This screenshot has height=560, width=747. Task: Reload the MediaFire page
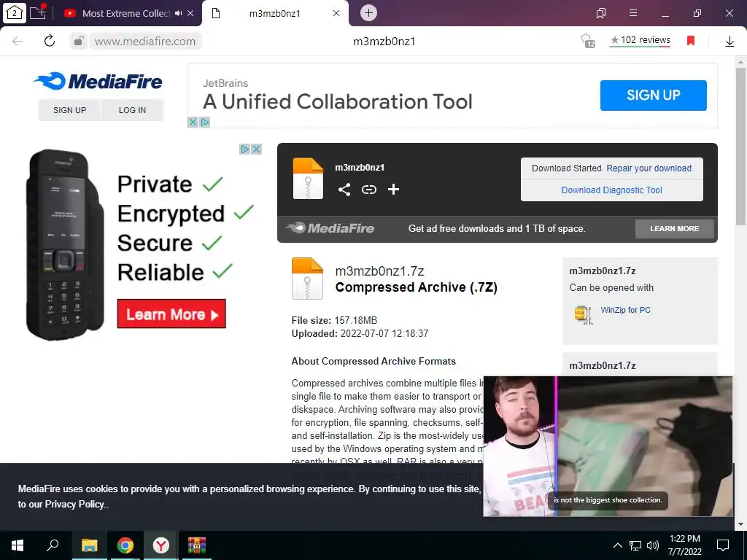pyautogui.click(x=50, y=41)
